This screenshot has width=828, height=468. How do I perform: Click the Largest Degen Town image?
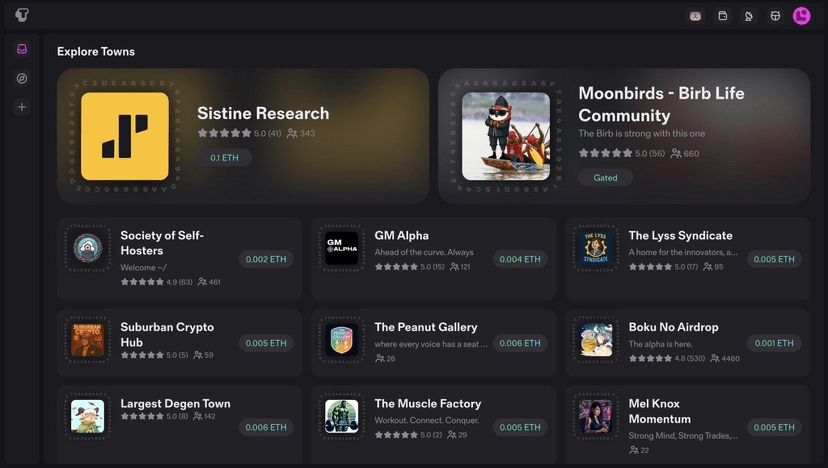[x=88, y=416]
